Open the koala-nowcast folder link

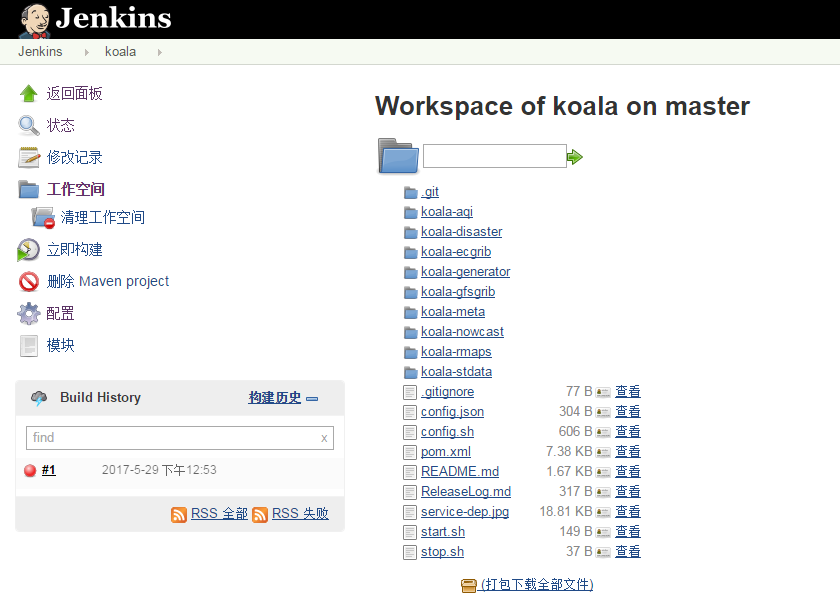coord(462,332)
